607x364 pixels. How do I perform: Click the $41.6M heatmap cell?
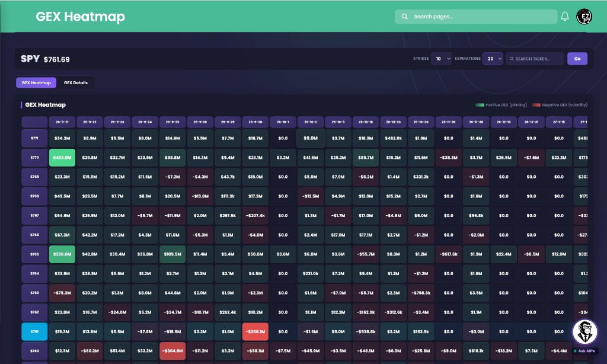pyautogui.click(x=311, y=158)
